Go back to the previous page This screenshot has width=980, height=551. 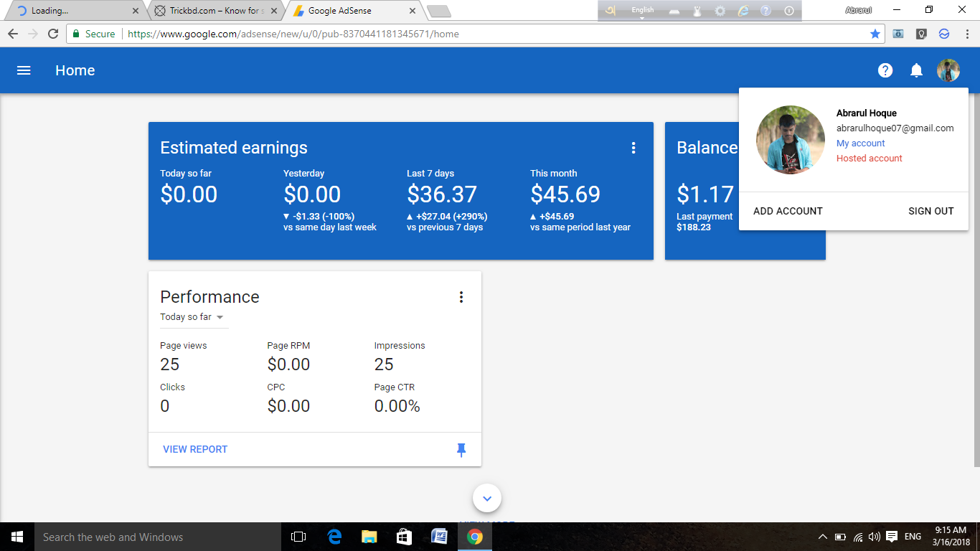(x=12, y=34)
